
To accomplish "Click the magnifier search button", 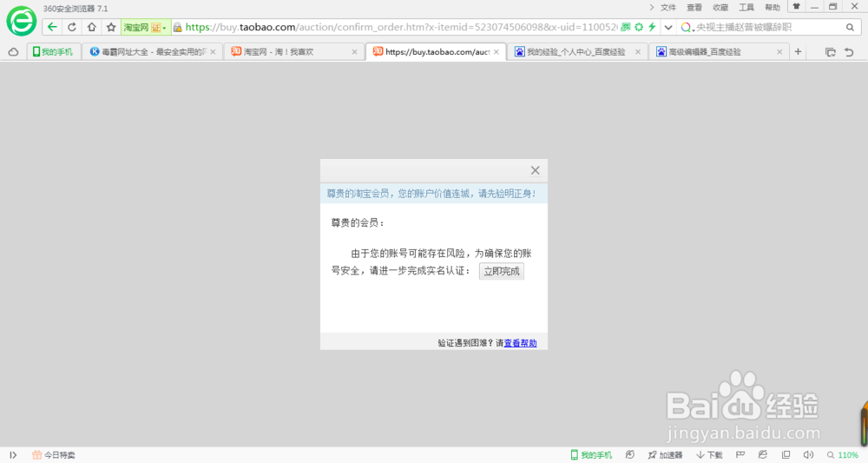I will [x=851, y=27].
